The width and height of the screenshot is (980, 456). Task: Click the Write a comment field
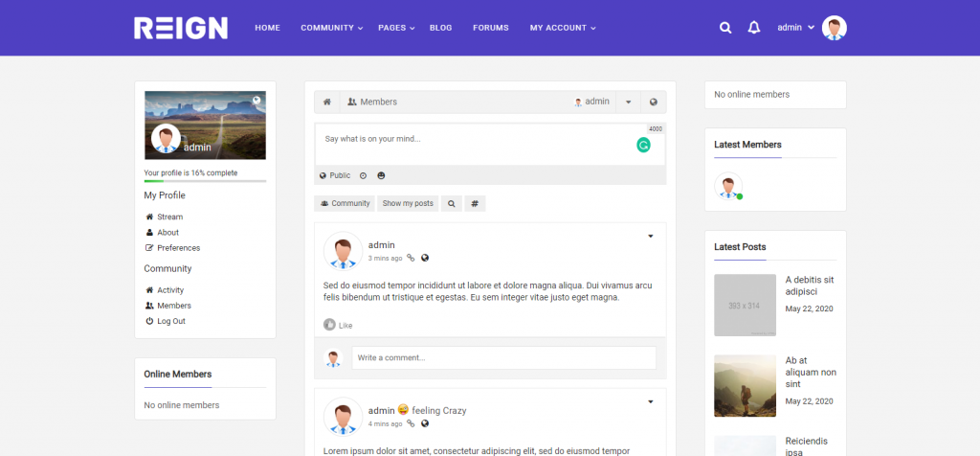[x=503, y=357]
